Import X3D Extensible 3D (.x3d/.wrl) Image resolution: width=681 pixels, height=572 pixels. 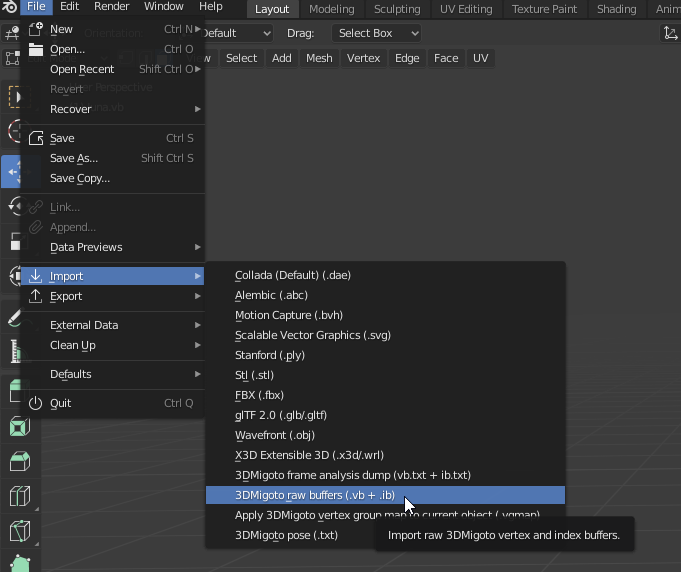click(385, 455)
